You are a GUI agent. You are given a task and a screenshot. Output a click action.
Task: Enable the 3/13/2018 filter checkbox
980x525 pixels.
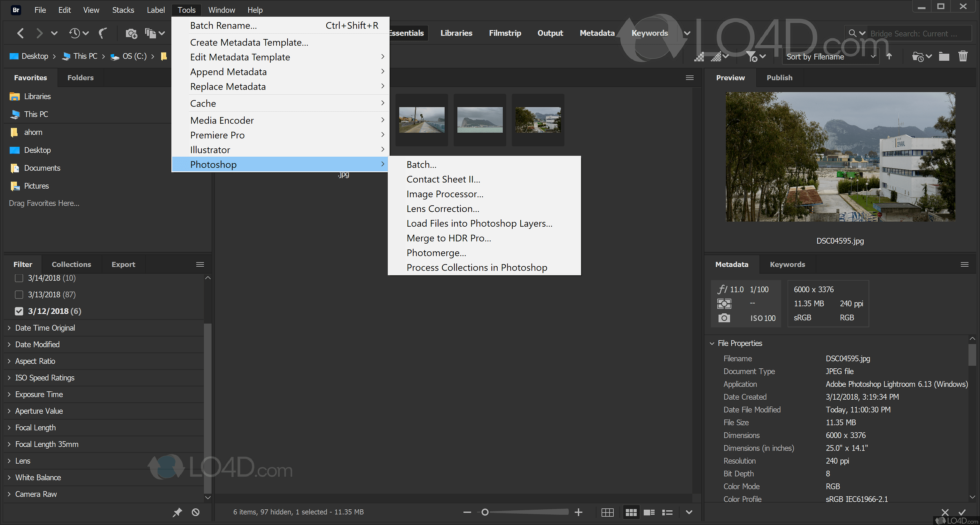(19, 294)
